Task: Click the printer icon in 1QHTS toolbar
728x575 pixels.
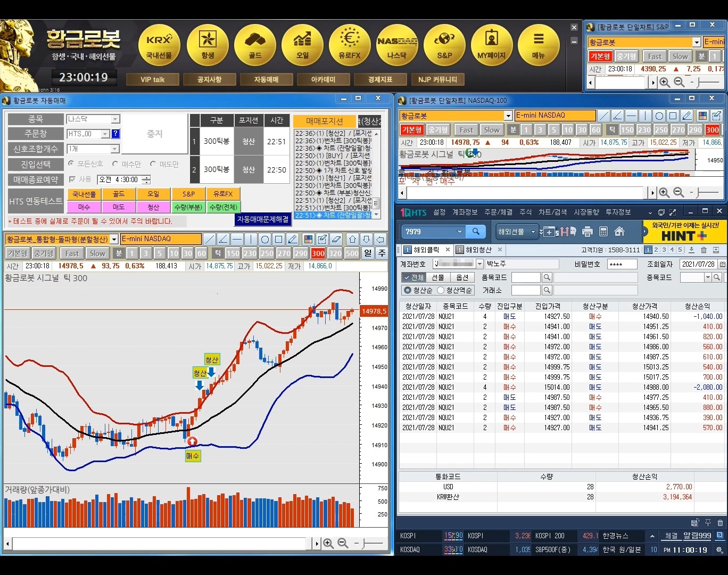Action: pos(588,232)
